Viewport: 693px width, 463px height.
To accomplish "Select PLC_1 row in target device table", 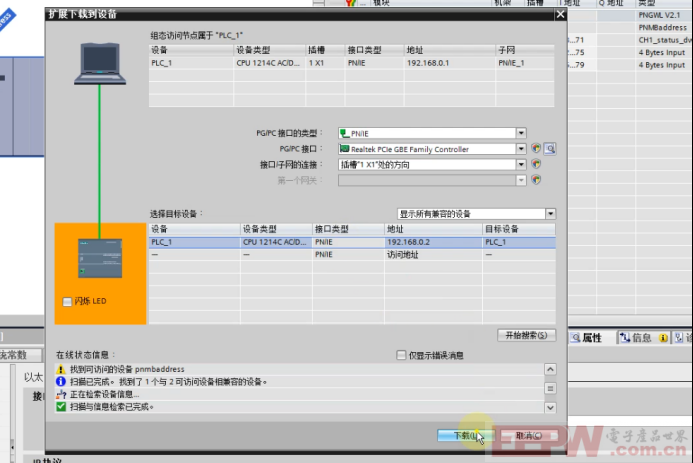I will (352, 242).
